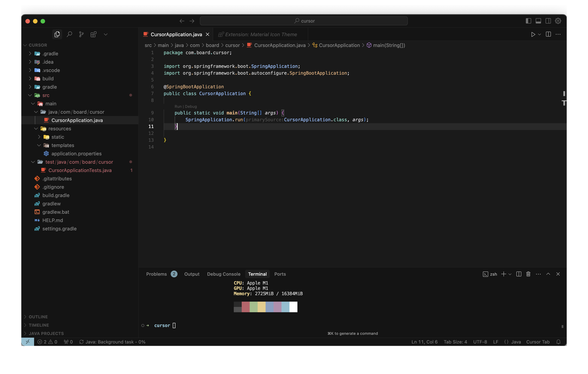588x374 pixels.
Task: Click Java language mode in status bar
Action: pyautogui.click(x=516, y=342)
